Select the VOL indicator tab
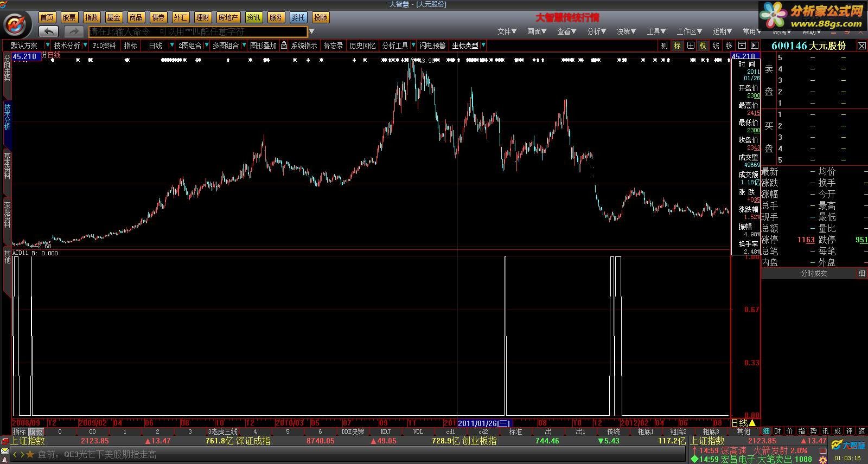 [418, 431]
